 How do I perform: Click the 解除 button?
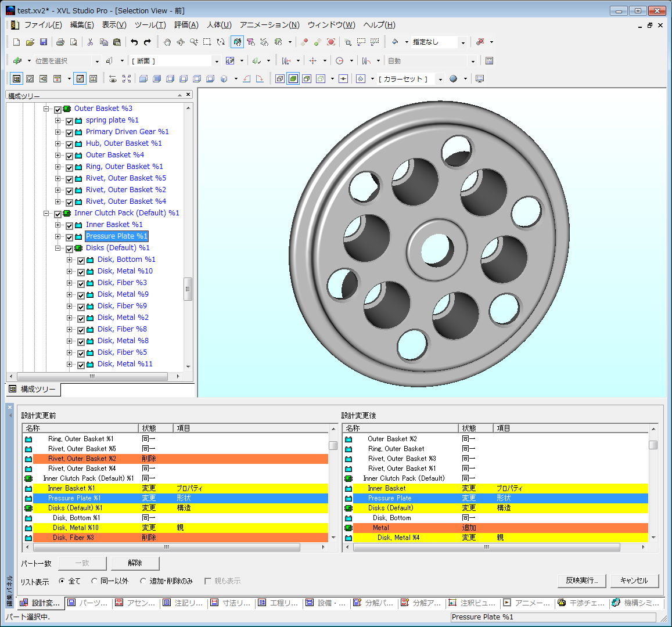(x=135, y=563)
